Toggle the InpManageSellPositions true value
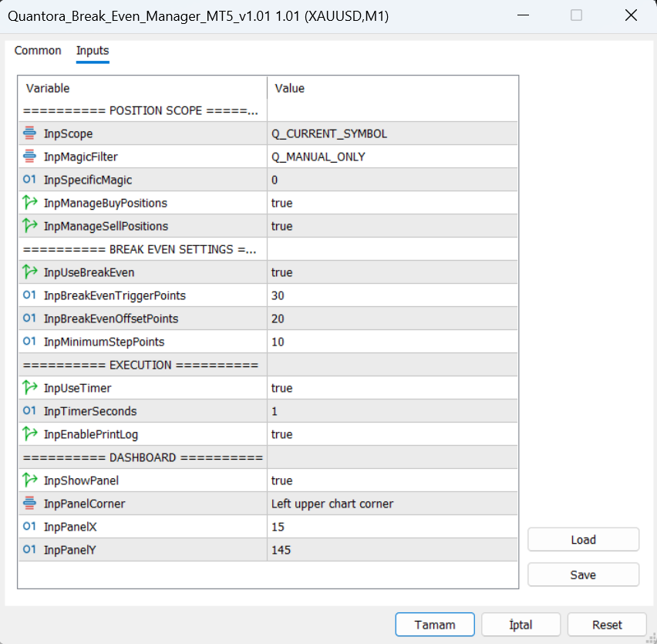Image resolution: width=657 pixels, height=644 pixels. tap(393, 226)
